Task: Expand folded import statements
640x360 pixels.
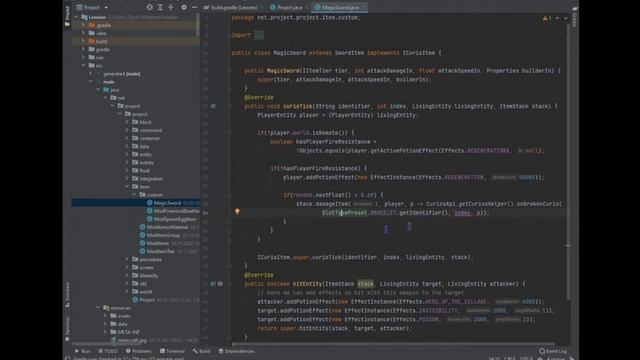Action: click(x=259, y=36)
